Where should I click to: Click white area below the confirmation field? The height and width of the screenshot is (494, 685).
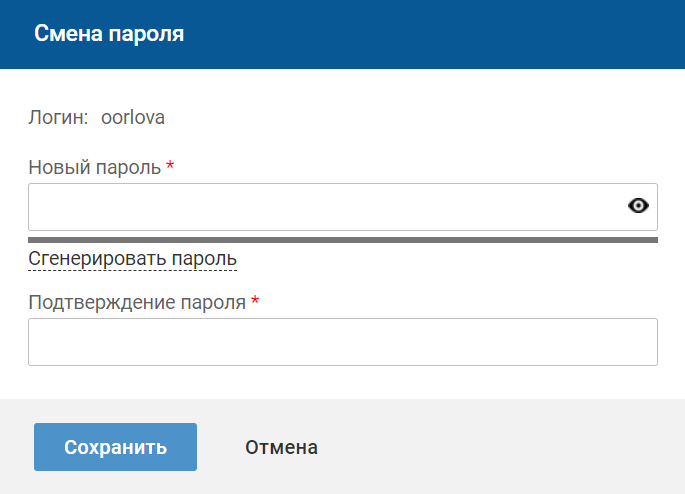tap(342, 382)
